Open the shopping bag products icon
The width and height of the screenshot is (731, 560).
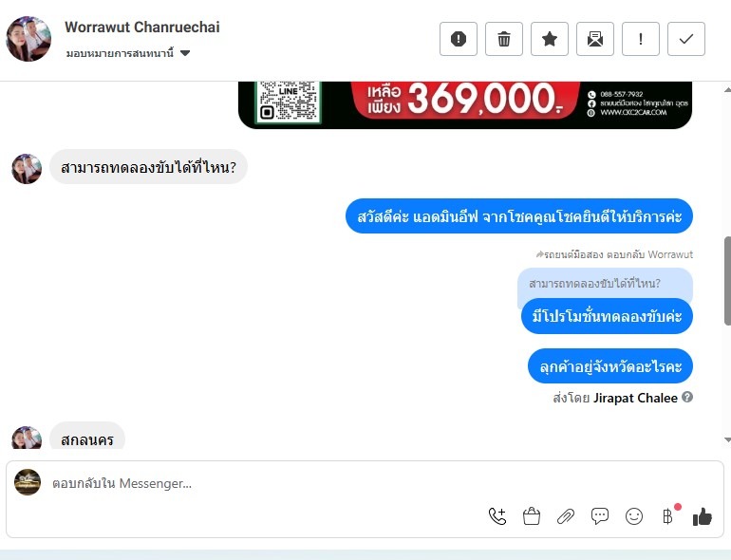[x=532, y=516]
